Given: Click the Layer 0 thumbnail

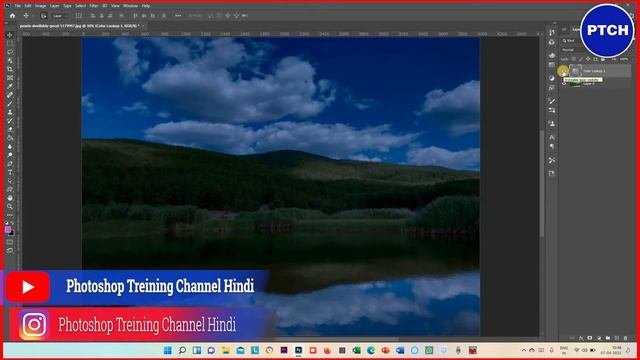Looking at the screenshot, I should (575, 84).
